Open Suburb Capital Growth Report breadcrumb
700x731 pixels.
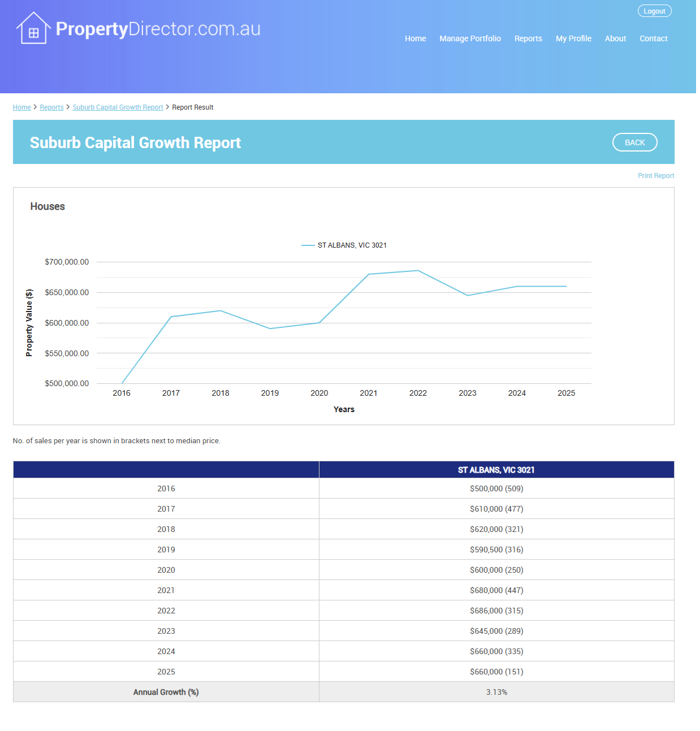tap(118, 107)
